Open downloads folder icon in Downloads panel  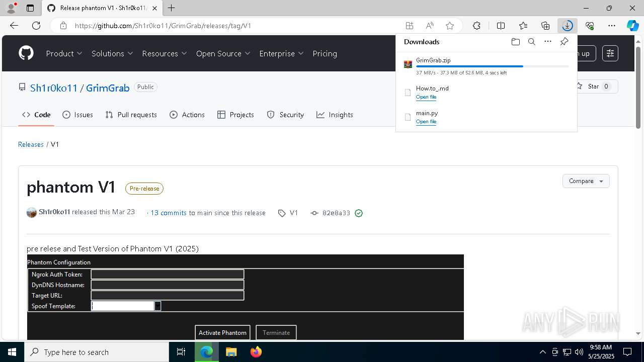pyautogui.click(x=515, y=42)
